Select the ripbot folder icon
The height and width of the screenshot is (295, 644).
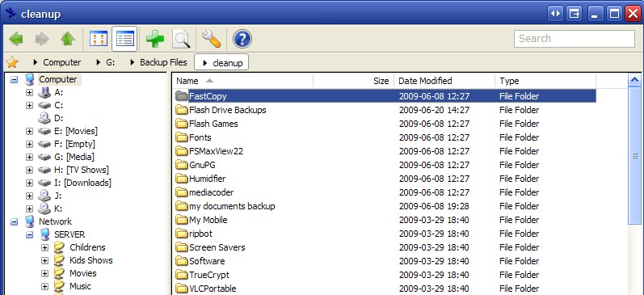click(x=182, y=234)
